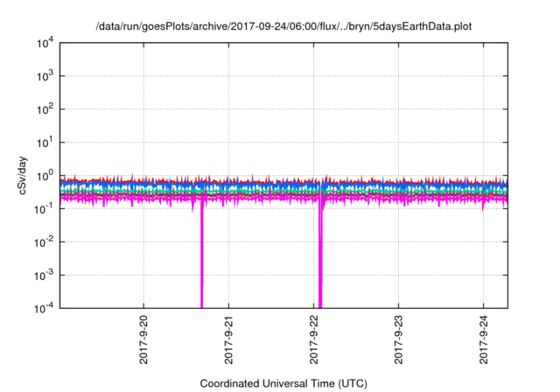Click the 2017-9-20 date tick label

coord(143,339)
